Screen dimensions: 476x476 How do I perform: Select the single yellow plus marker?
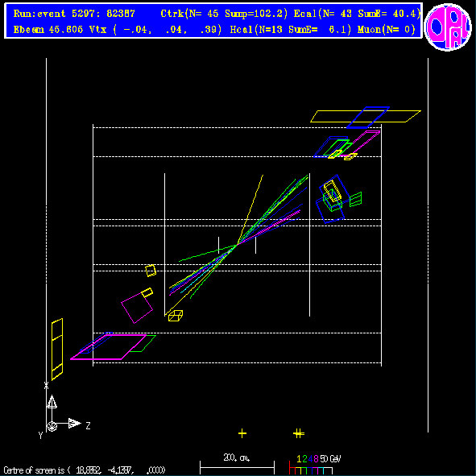[242, 433]
